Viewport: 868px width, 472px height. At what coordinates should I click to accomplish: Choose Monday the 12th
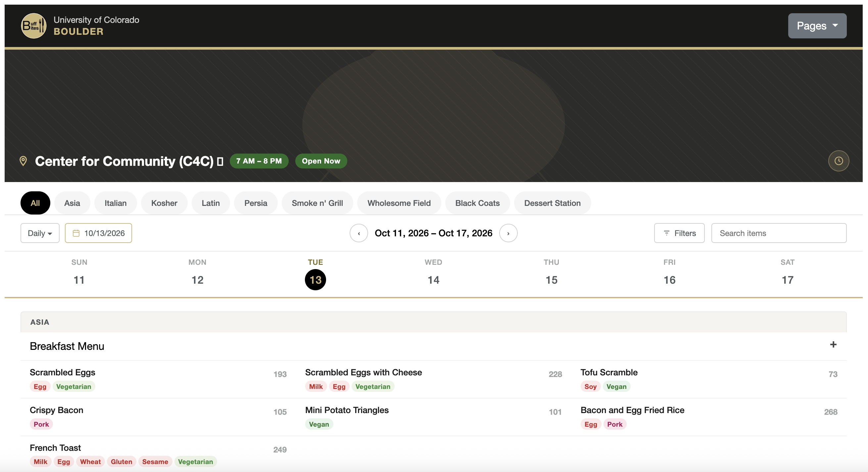point(197,274)
